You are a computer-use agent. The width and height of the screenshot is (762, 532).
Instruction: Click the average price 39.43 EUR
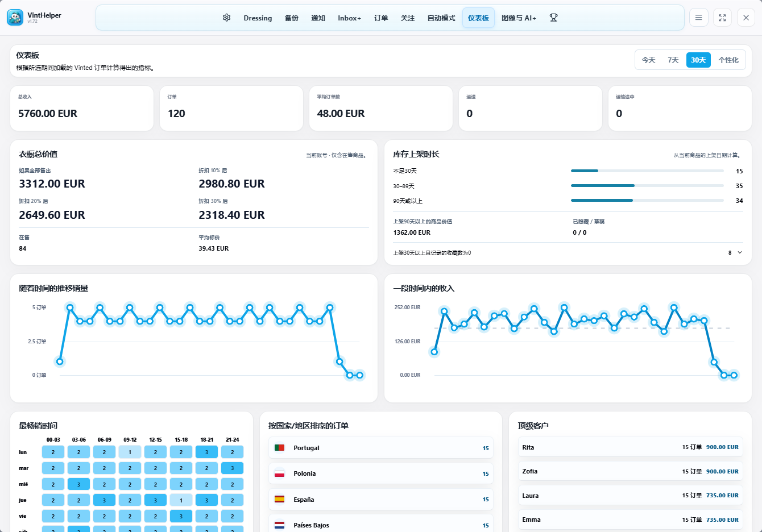214,248
